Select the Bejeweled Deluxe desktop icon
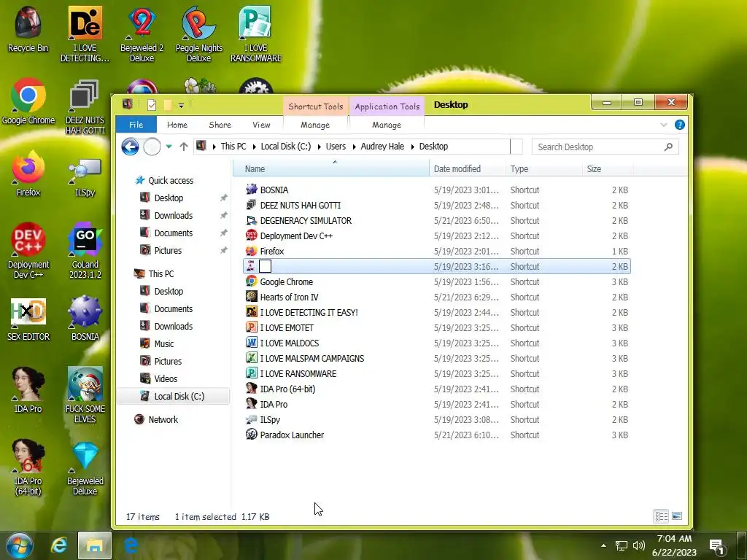Screen dimensions: 747x560 click(x=85, y=469)
